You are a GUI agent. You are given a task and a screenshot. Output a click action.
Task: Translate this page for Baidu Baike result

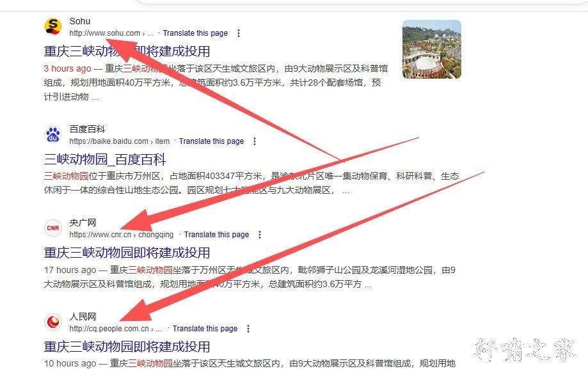pos(211,141)
